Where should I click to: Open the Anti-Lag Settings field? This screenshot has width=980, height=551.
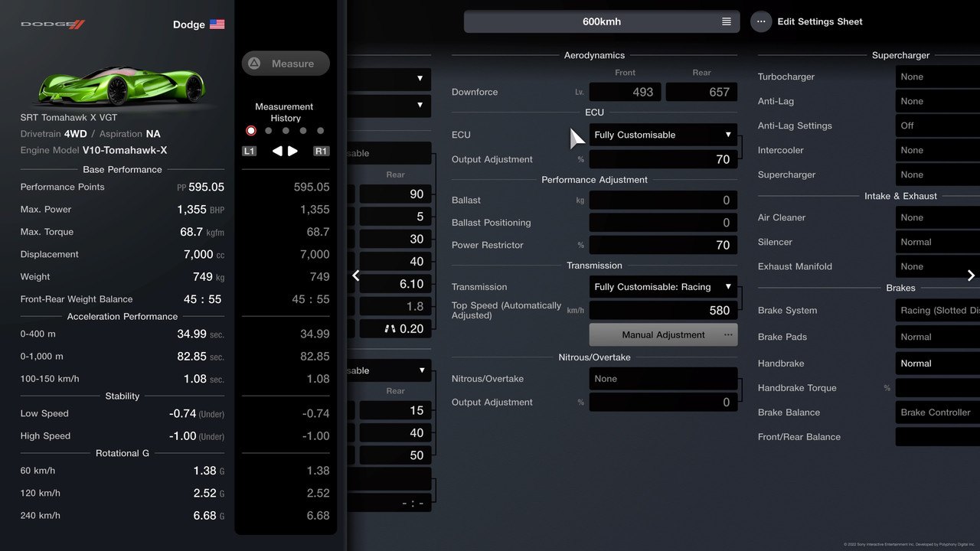tap(938, 126)
